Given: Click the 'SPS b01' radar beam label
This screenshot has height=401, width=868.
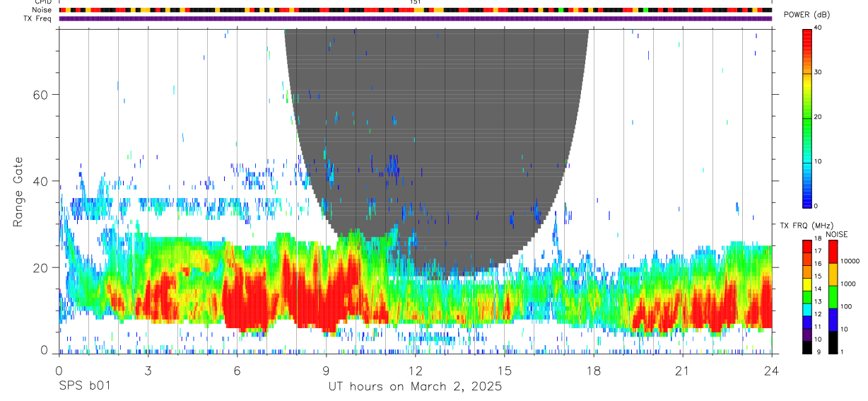Looking at the screenshot, I should click(84, 387).
